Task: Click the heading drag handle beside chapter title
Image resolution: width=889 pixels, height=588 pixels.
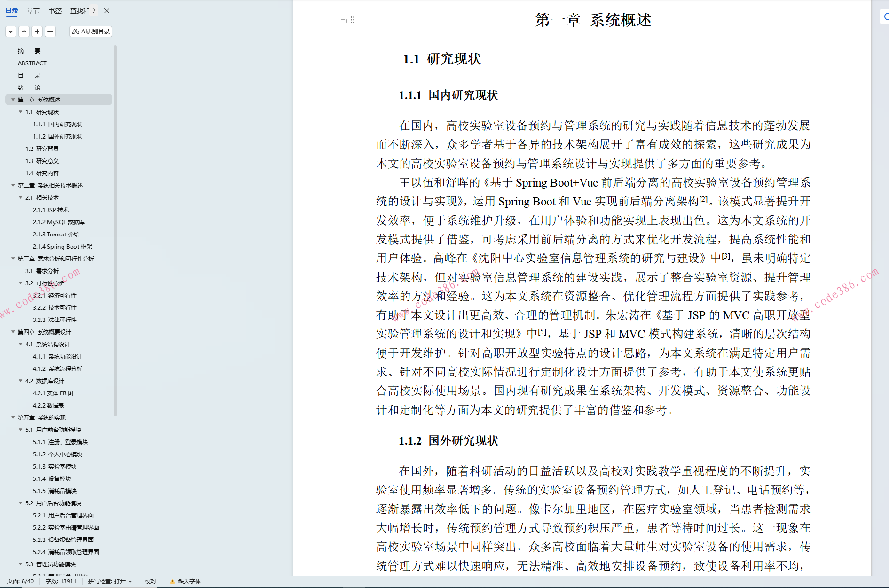Action: (x=353, y=20)
